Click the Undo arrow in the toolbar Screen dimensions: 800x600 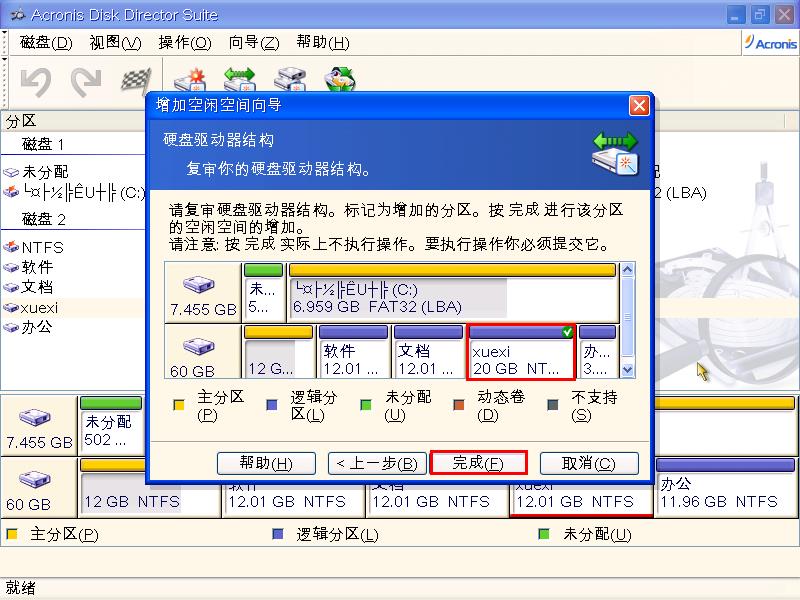point(36,82)
